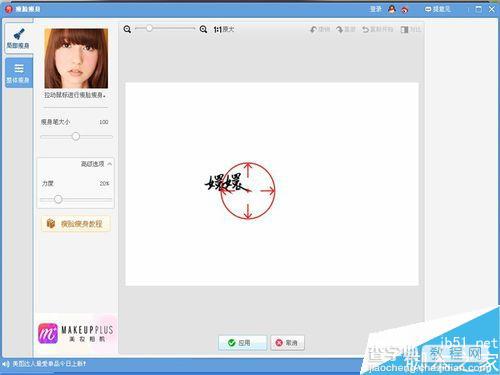This screenshot has width=500, height=375.
Task: Switch to the overall slimming tab
Action: coord(19,73)
